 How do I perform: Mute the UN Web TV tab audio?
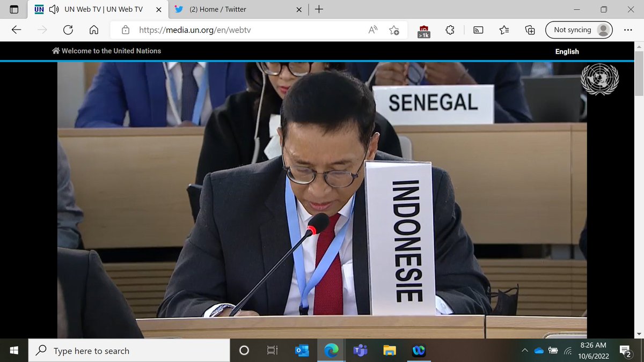pos(53,9)
